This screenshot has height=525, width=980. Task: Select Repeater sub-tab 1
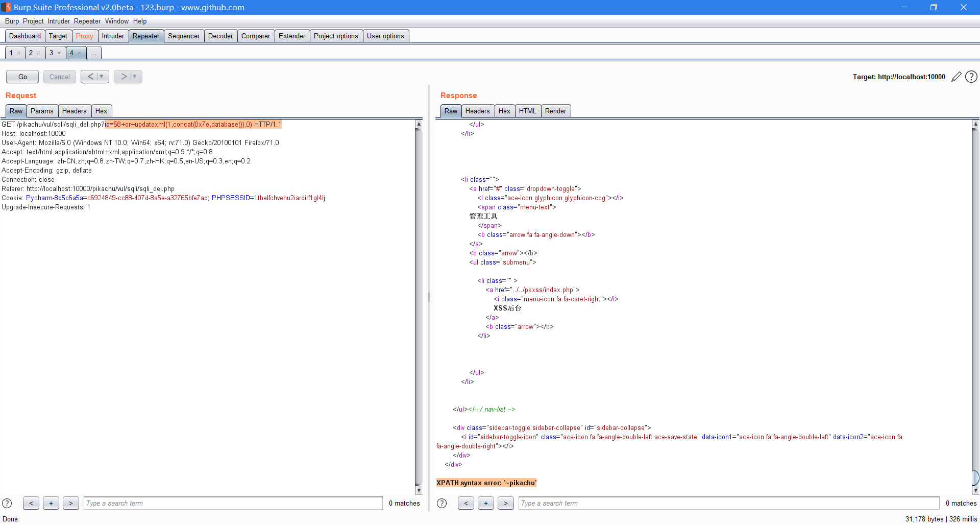coord(11,53)
